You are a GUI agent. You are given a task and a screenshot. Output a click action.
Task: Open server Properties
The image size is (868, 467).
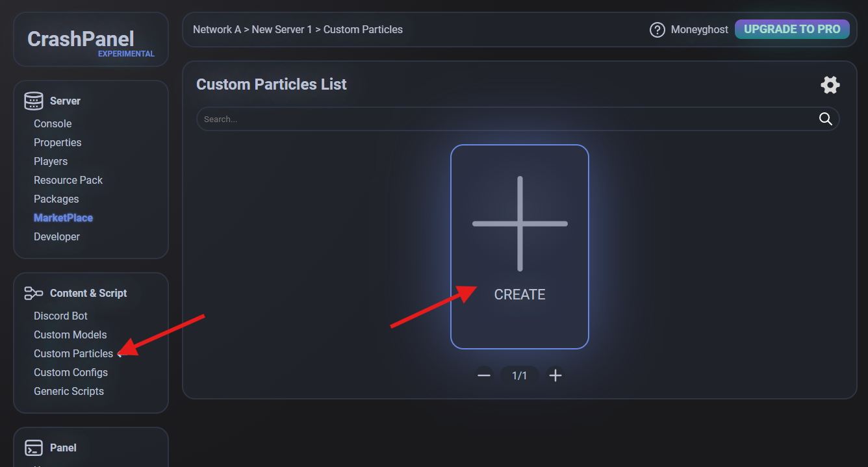(57, 142)
